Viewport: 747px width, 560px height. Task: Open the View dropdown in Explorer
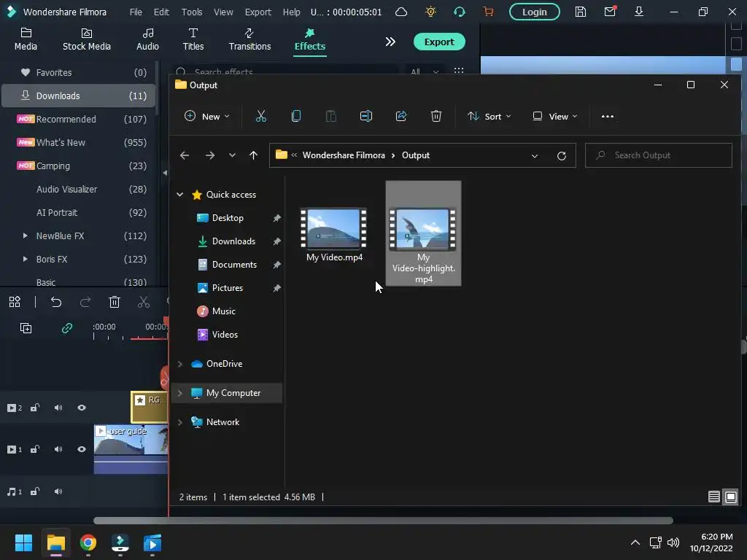pyautogui.click(x=555, y=116)
